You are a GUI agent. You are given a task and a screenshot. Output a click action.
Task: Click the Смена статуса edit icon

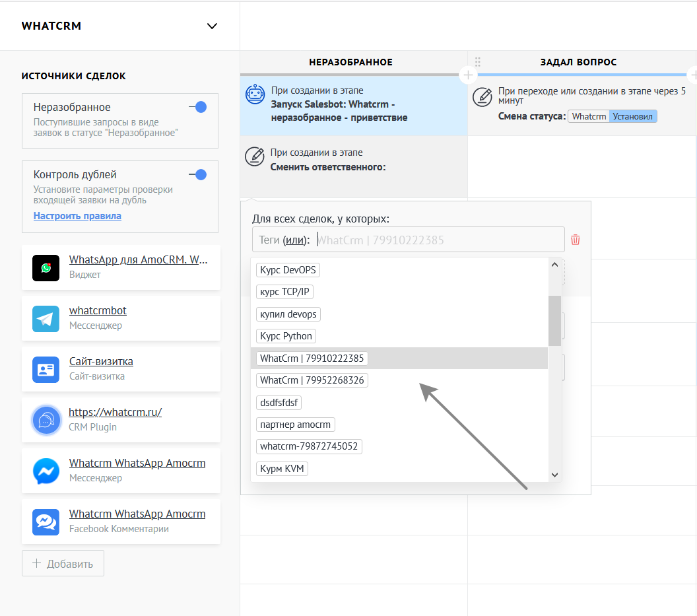[x=482, y=97]
